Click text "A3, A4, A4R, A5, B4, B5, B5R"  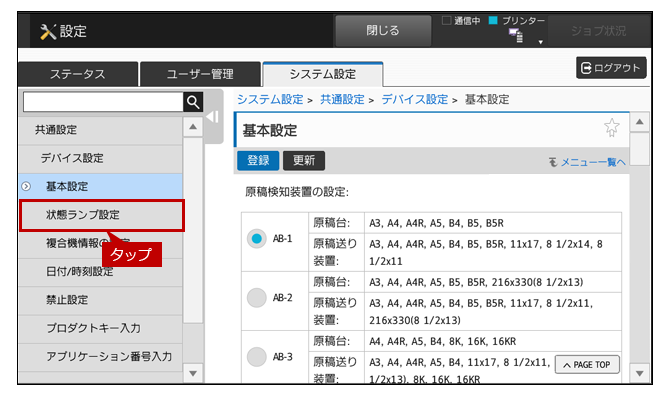(x=436, y=223)
